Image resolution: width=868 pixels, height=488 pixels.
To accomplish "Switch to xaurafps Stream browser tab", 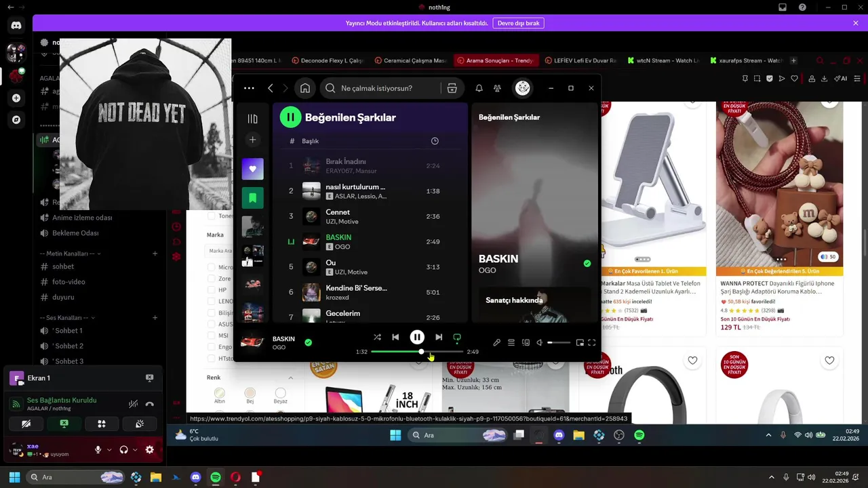I will (x=745, y=60).
